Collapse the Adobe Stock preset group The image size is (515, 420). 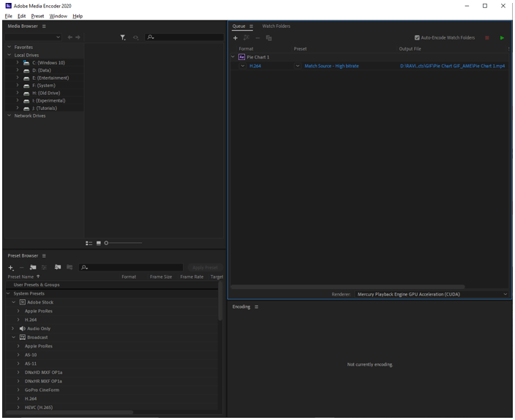(13, 302)
